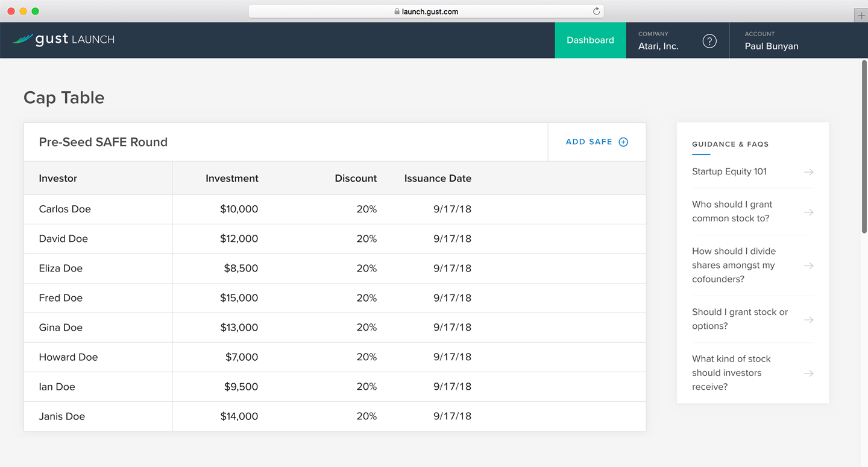Open a new browser tab with plus button
The height and width of the screenshot is (467, 868).
click(861, 16)
